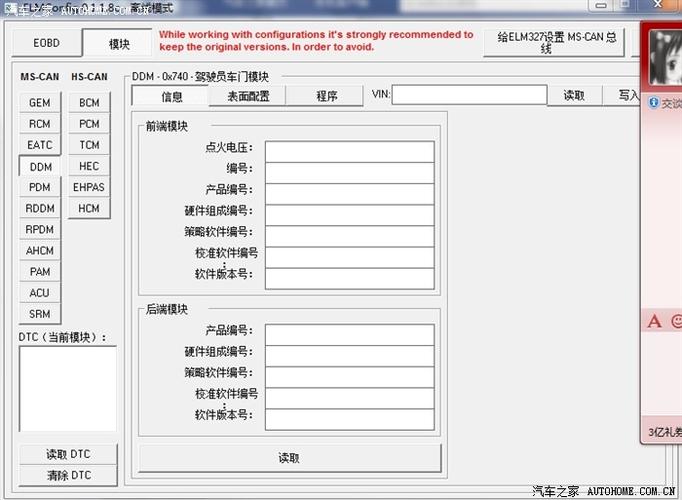Click the front module 编号 field
The image size is (682, 500).
[350, 173]
